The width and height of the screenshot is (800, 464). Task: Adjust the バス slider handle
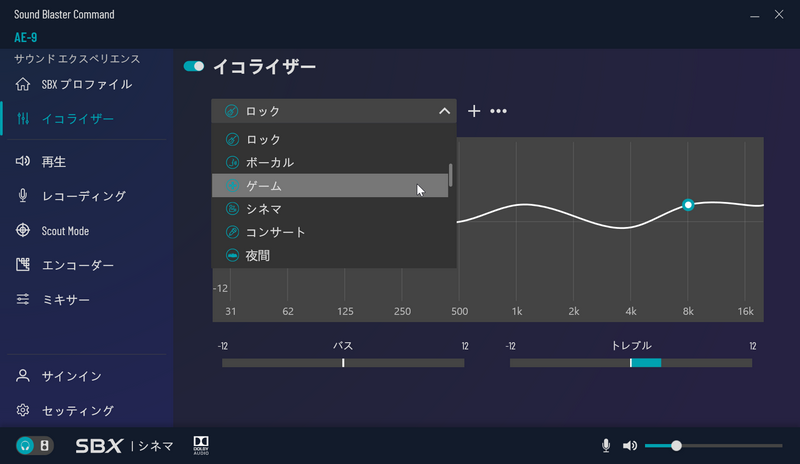click(x=343, y=362)
